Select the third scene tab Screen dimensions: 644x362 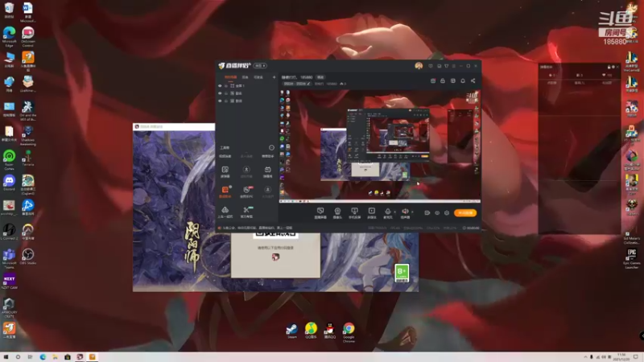click(x=258, y=77)
